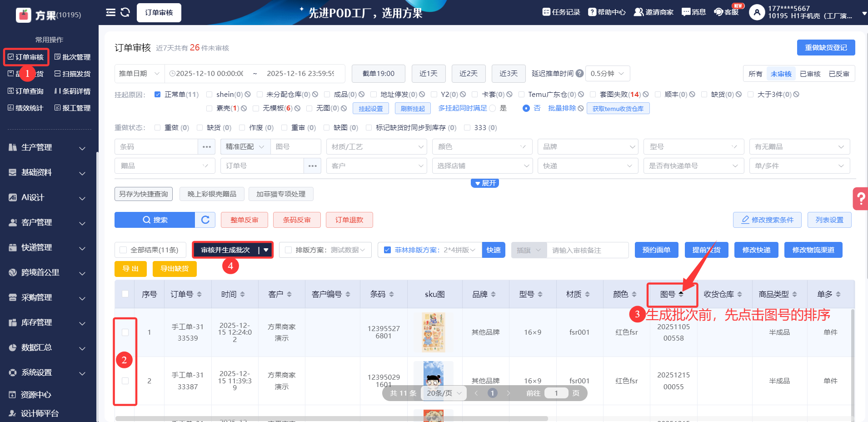Screen dimensions: 868x422
Task: Toggle the 正常单 checkbox
Action: pos(158,95)
